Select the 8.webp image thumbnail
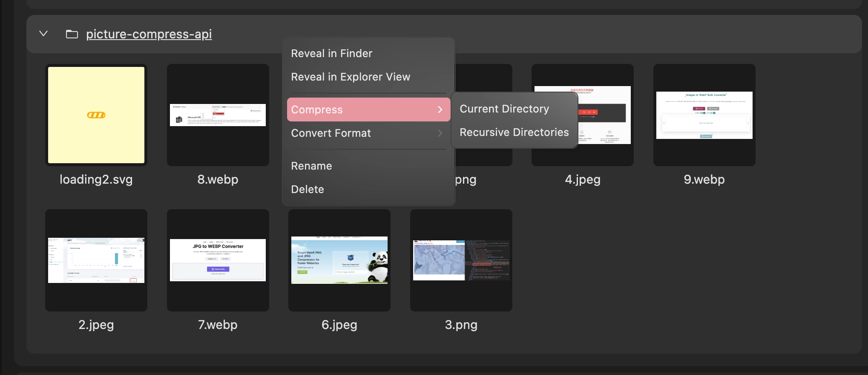Screen dimensions: 868x375 click(x=218, y=115)
